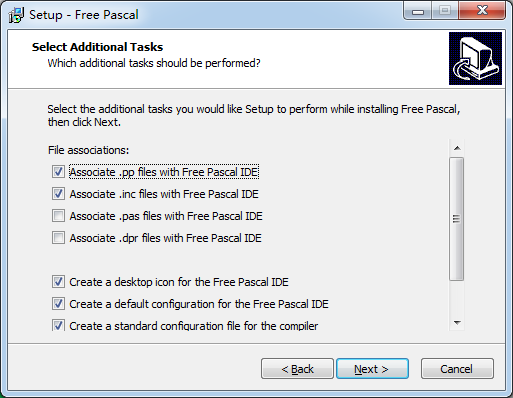Click the Setup - Free Pascal title text
This screenshot has width=513, height=398.
pyautogui.click(x=84, y=15)
